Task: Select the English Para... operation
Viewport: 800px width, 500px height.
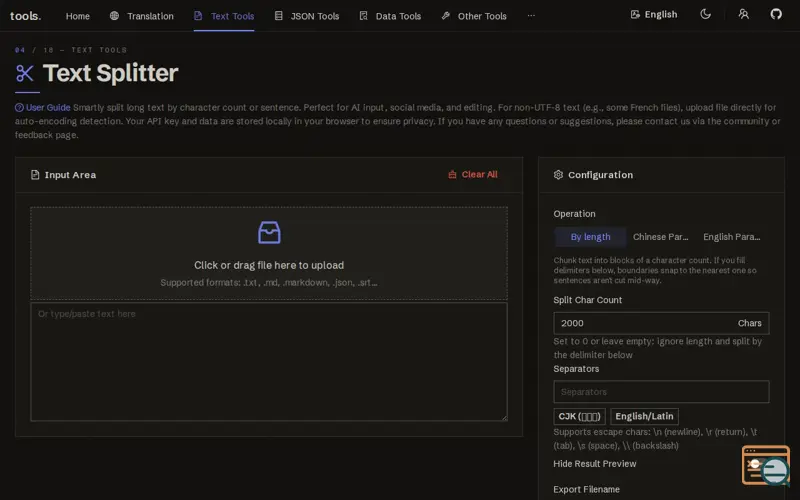Action: (x=732, y=237)
